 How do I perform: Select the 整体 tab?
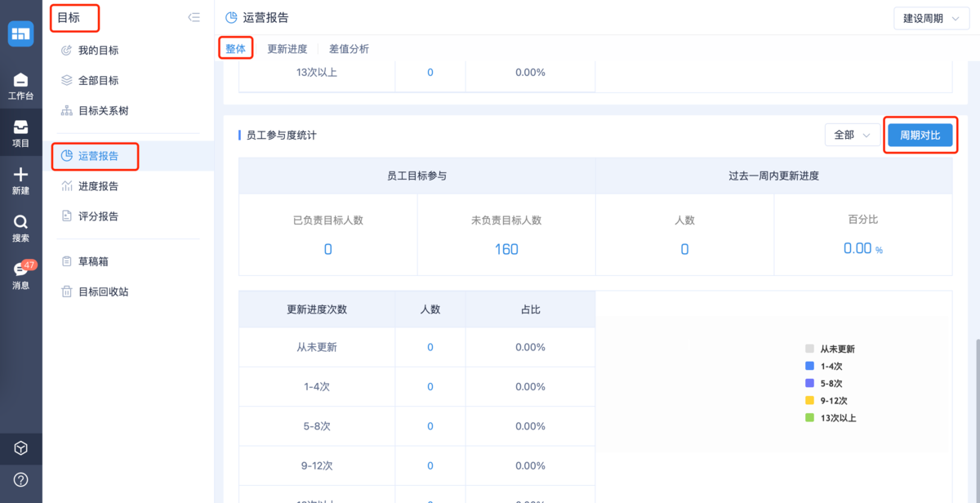(x=235, y=49)
